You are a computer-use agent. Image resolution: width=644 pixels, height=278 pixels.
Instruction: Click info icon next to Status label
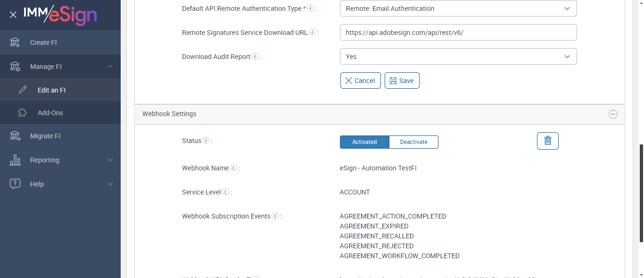coord(206,141)
